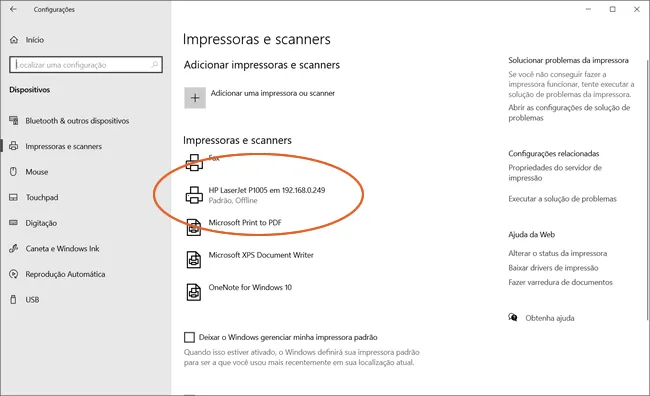Select Microsoft Print to PDF entry
The width and height of the screenshot is (650, 396).
click(x=245, y=223)
